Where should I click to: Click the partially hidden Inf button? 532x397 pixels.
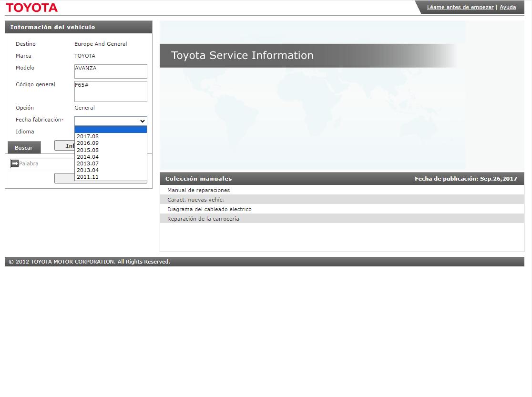(64, 145)
